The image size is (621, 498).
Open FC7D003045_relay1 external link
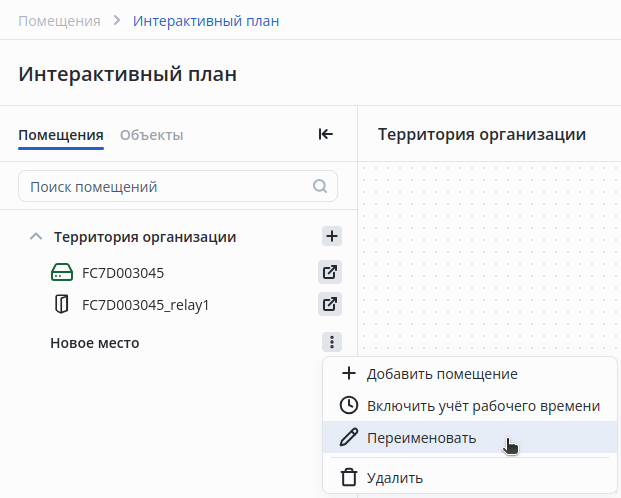pos(331,304)
